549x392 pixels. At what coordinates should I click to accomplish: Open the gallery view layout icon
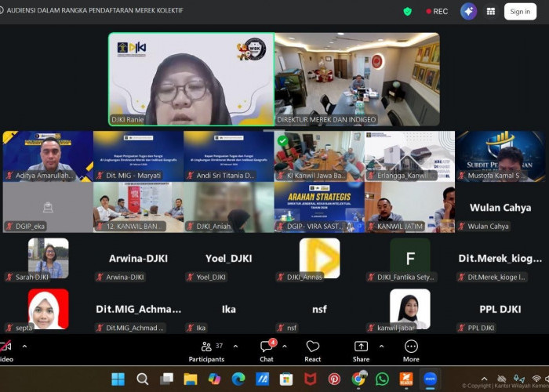(491, 12)
